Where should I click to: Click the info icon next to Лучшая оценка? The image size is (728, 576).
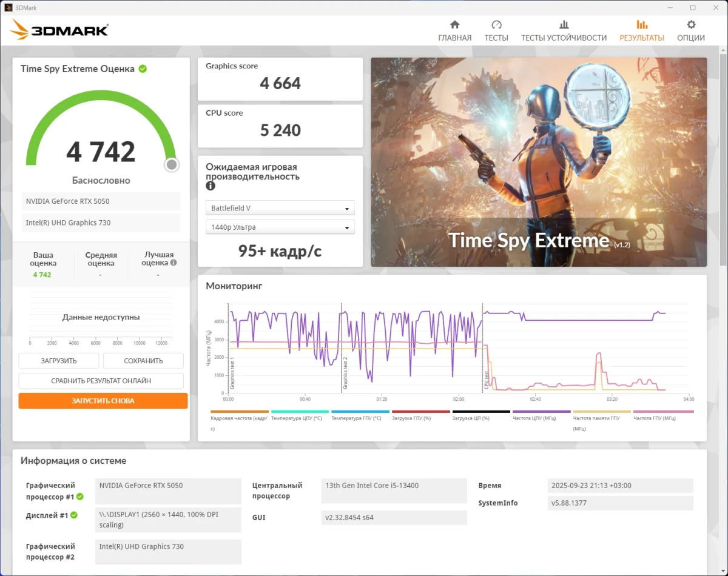174,263
